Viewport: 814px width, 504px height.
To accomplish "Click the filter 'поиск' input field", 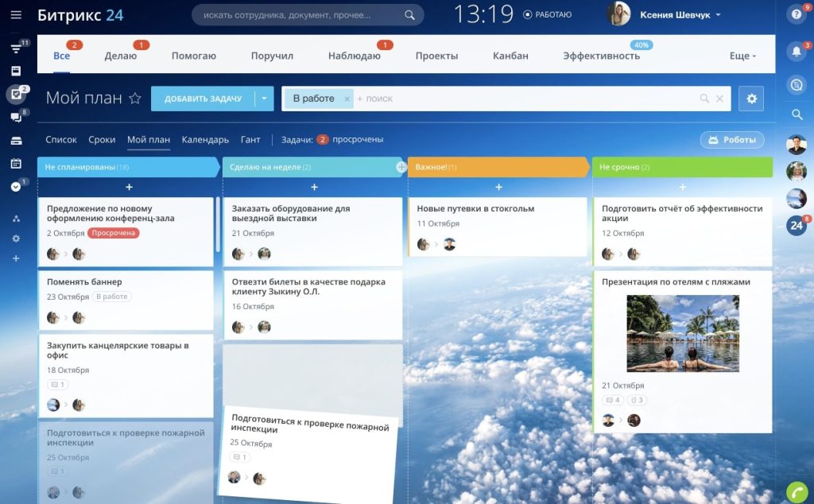I will click(x=525, y=99).
